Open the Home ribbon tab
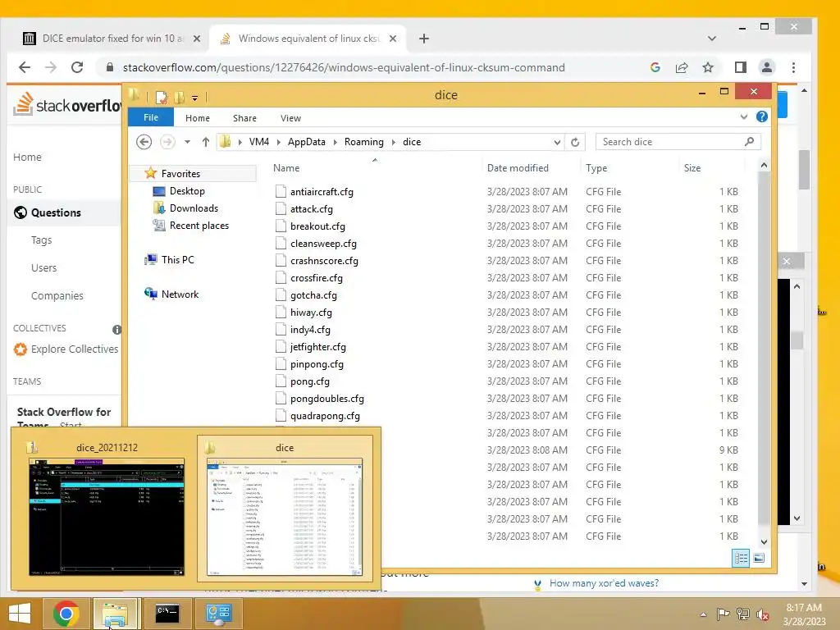This screenshot has height=630, width=840. [x=198, y=118]
